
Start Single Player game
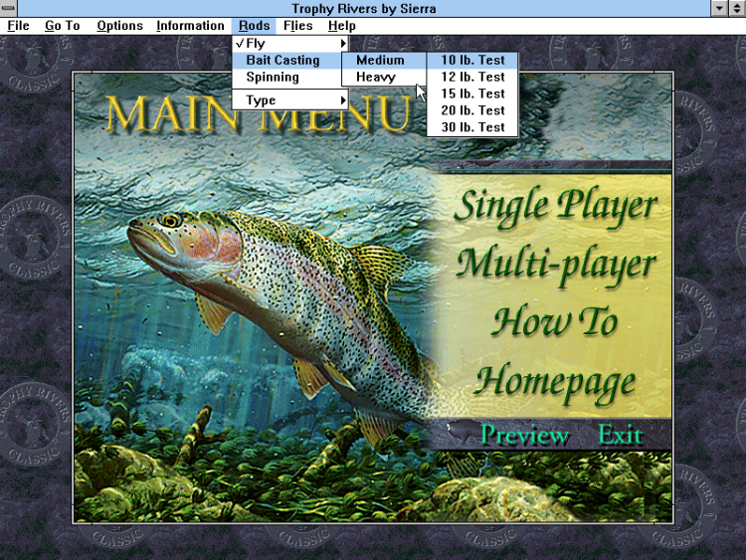point(555,206)
